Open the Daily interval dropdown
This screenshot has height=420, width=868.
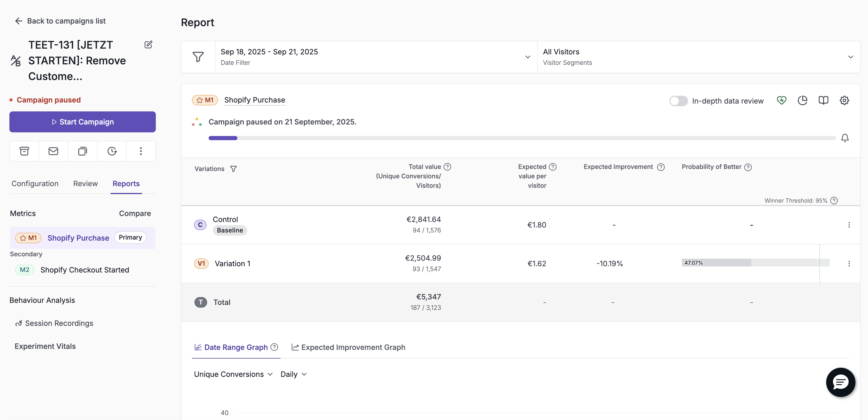coord(294,374)
